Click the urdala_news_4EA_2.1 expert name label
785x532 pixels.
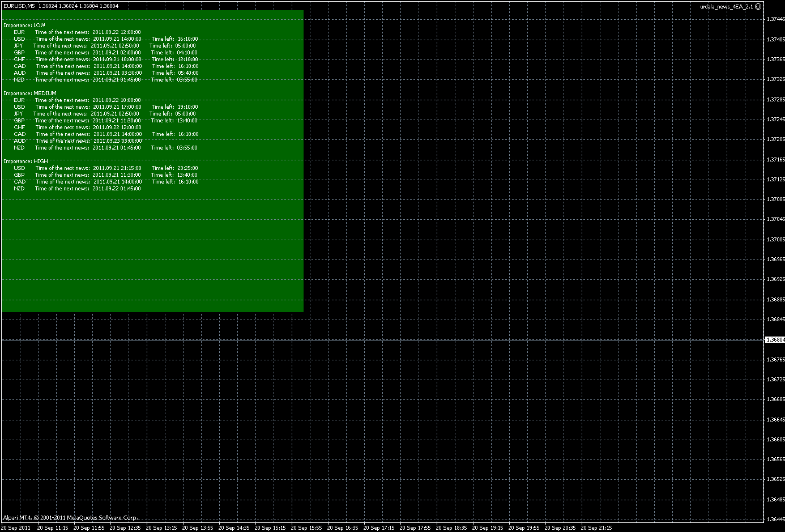click(727, 6)
